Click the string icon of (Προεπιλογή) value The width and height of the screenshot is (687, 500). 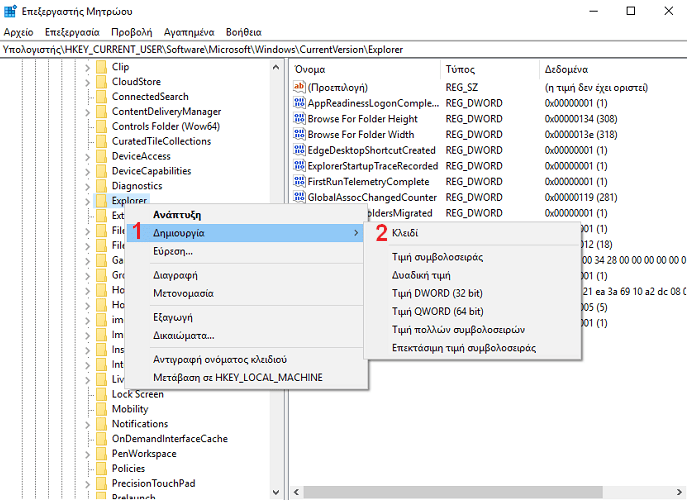click(299, 87)
